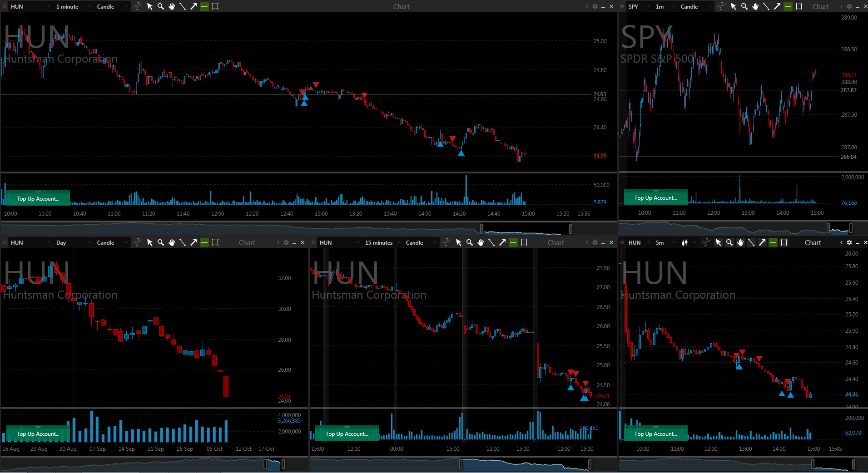Open settings gear of HUN 5m chart
Screen dimensions: 868x473
tap(849, 242)
